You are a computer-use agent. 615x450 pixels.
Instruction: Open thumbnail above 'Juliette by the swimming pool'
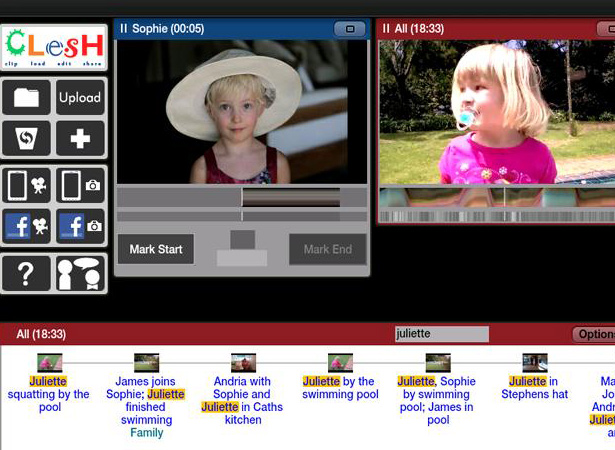[x=340, y=363]
